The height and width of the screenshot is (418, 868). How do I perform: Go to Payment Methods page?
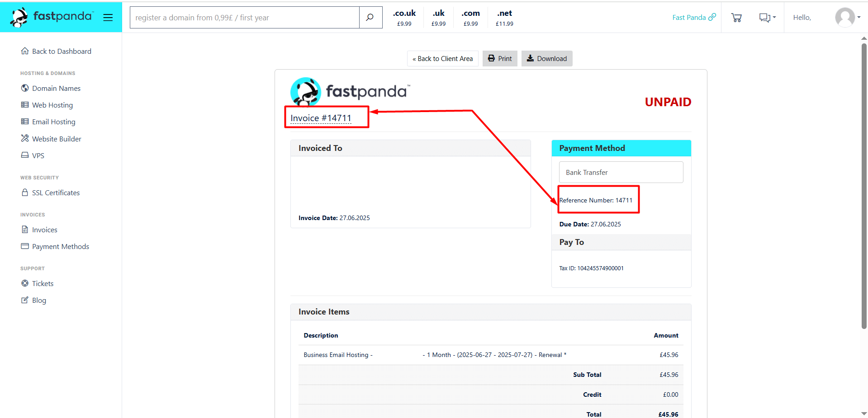pos(61,246)
